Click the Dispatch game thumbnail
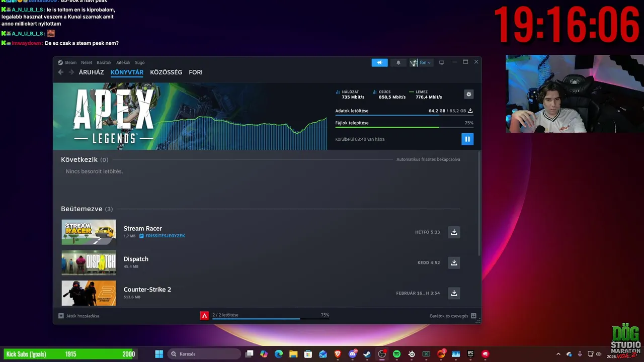The image size is (644, 362). click(x=89, y=262)
